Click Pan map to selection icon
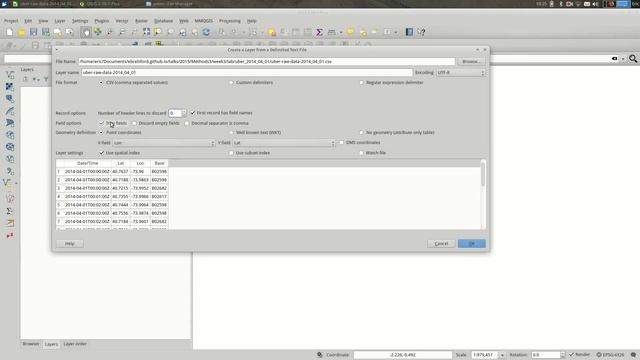The image size is (640, 360). click(x=98, y=32)
